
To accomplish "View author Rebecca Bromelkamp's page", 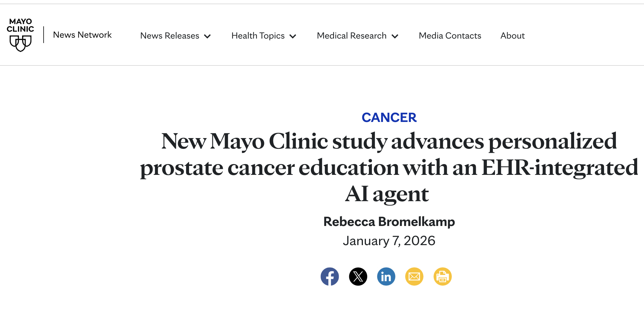I will (389, 221).
